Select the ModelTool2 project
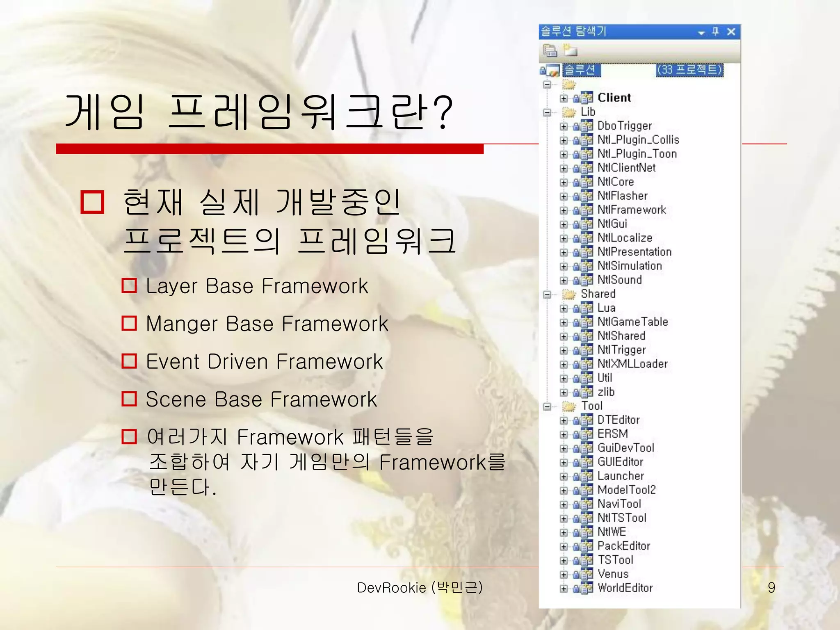The width and height of the screenshot is (840, 630). coord(626,490)
